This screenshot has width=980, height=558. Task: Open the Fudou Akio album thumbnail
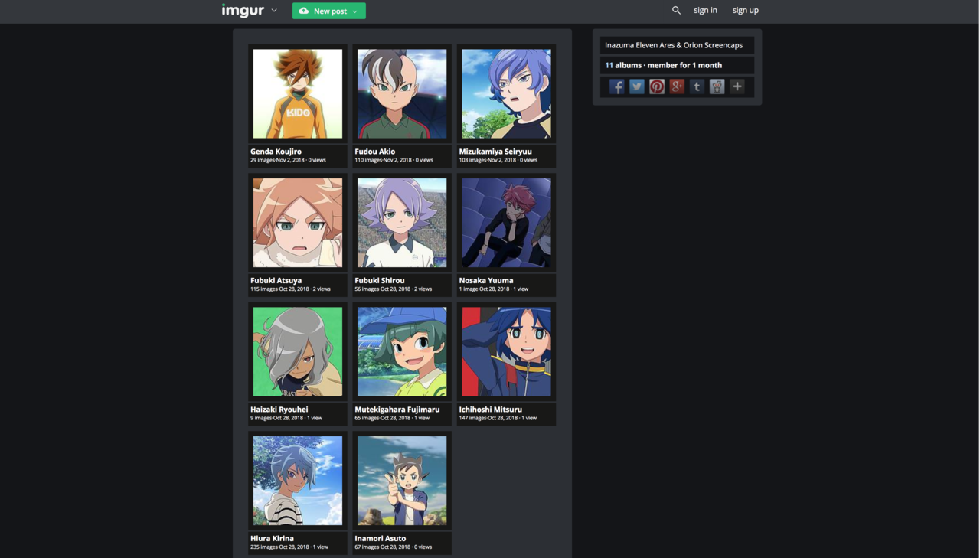402,94
